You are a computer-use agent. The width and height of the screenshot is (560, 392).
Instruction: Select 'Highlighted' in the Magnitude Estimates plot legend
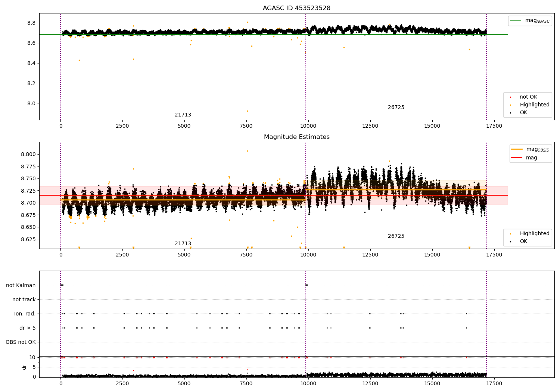point(535,234)
